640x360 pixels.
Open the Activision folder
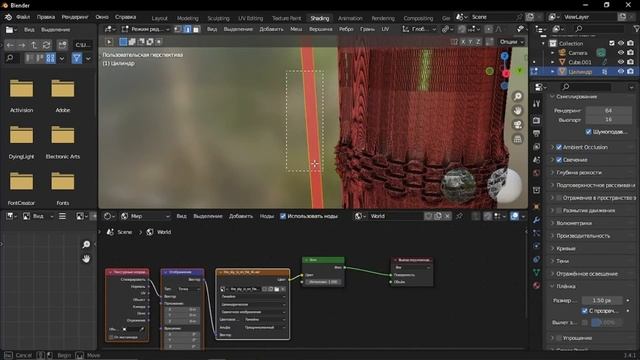point(22,96)
